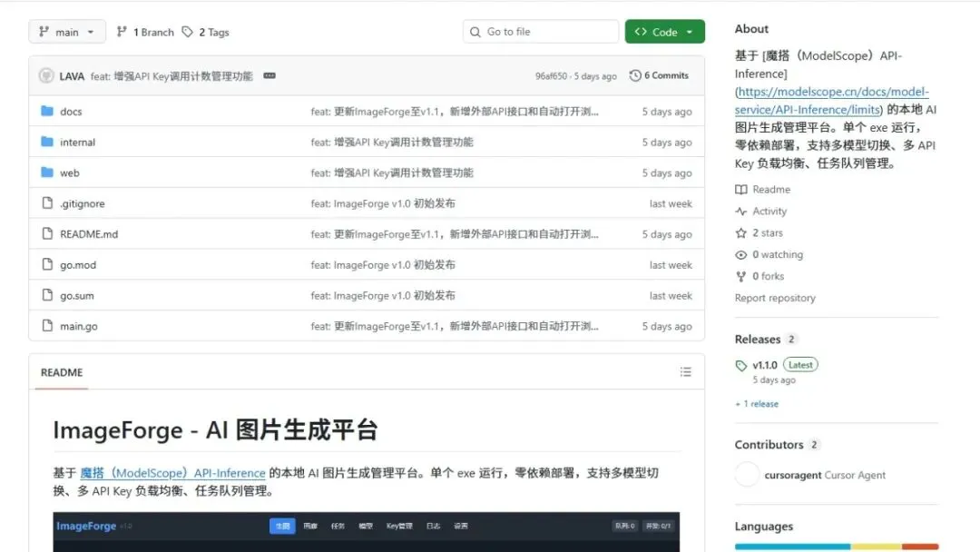Open .gitignore row commit message

(383, 203)
